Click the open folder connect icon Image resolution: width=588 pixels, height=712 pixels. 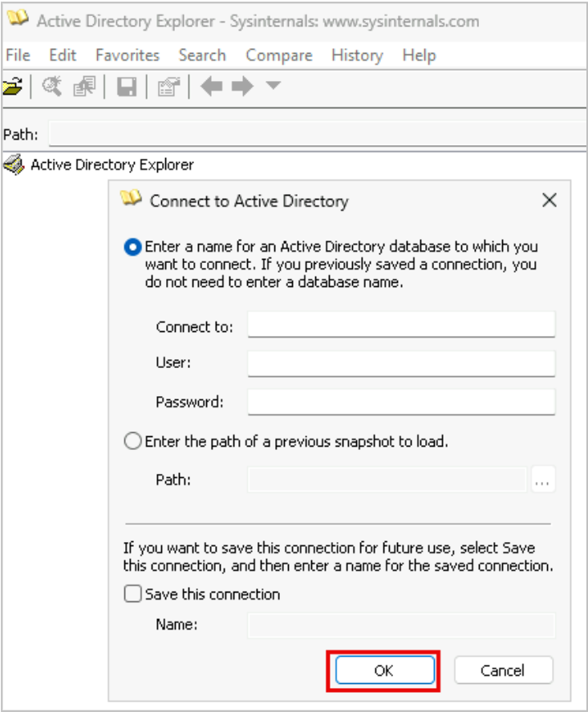11,87
